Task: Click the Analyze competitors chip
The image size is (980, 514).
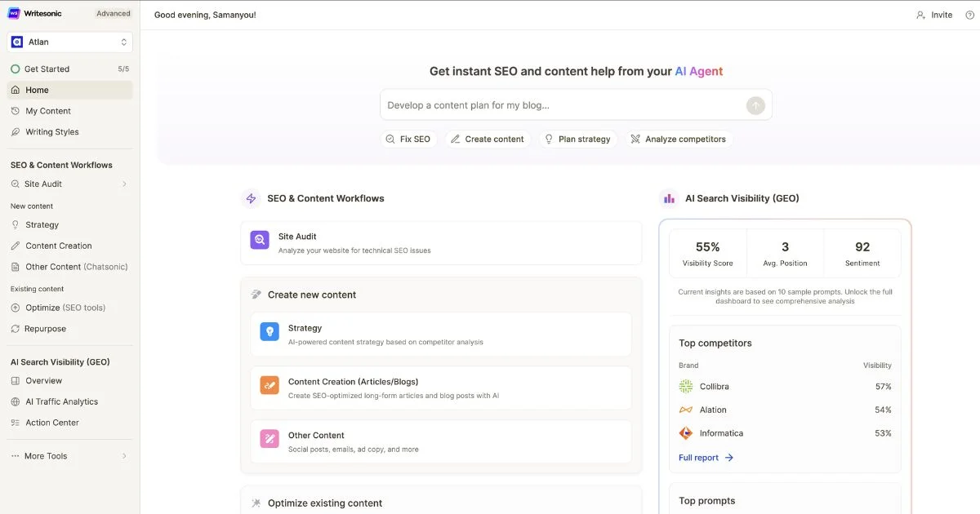Action: (678, 140)
